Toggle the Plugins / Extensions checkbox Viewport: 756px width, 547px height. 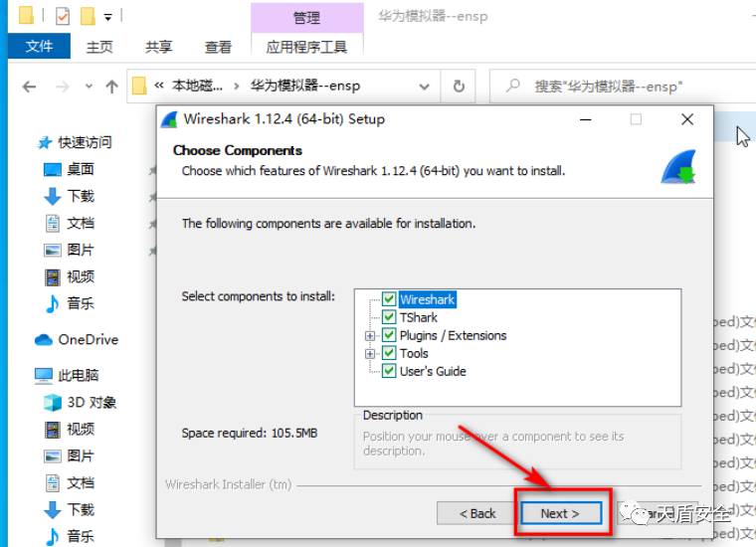pyautogui.click(x=389, y=335)
